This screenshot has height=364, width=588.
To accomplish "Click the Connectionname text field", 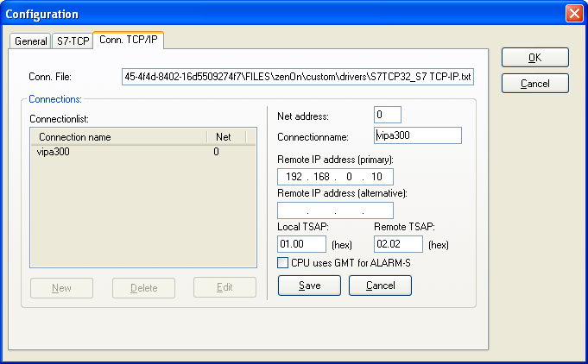I will click(418, 135).
